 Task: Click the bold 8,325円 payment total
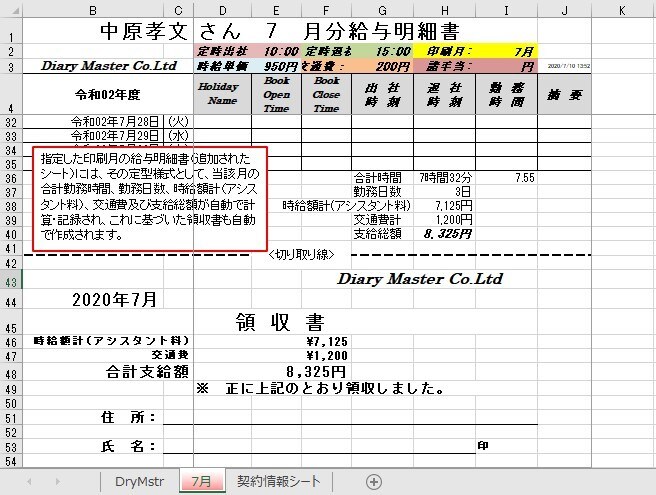(444, 233)
